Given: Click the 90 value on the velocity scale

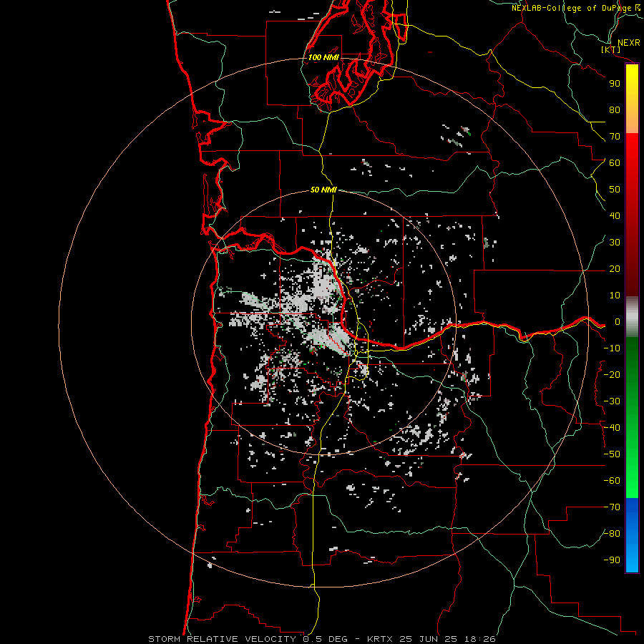Looking at the screenshot, I should pos(615,84).
